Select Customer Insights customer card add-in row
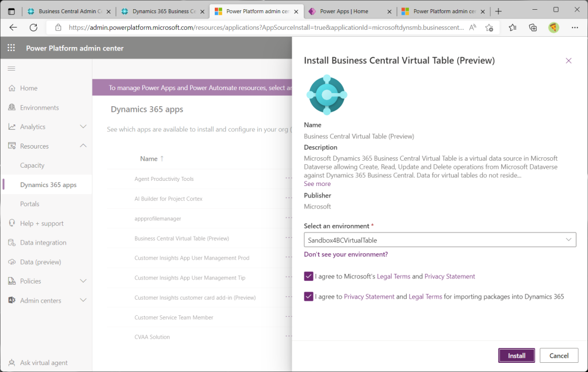Viewport: 588px width, 372px height. click(x=195, y=298)
